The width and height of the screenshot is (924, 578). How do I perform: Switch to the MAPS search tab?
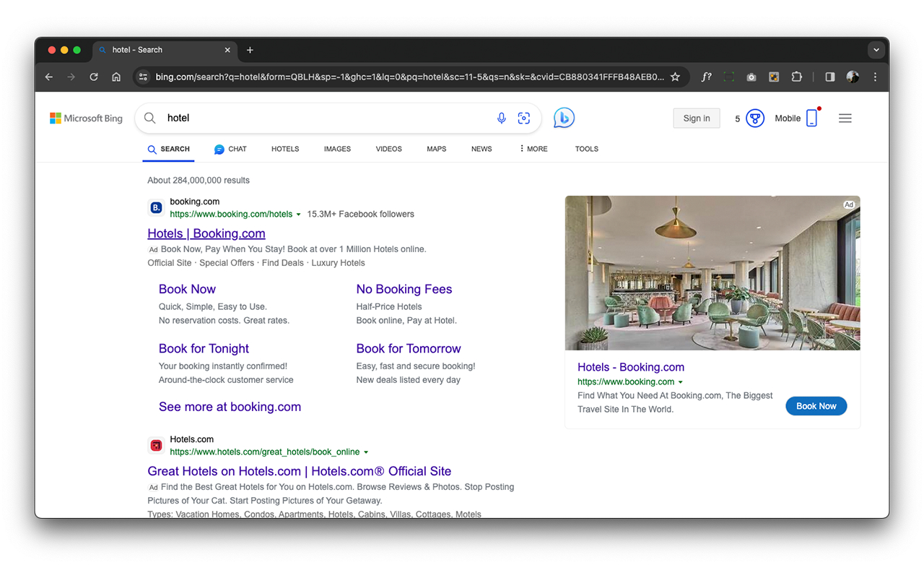tap(436, 149)
